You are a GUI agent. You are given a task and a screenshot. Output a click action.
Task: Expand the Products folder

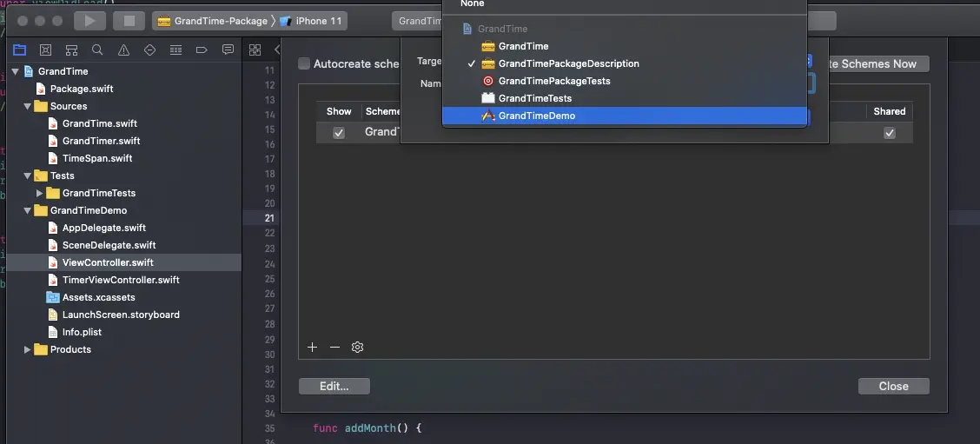[28, 349]
